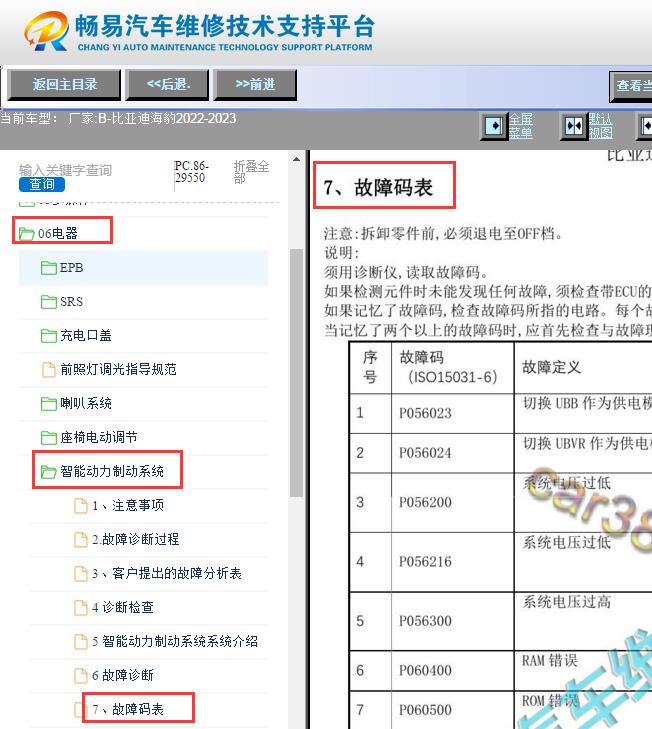Click the 1、注意事项 document icon
The width and height of the screenshot is (652, 729).
[x=81, y=505]
